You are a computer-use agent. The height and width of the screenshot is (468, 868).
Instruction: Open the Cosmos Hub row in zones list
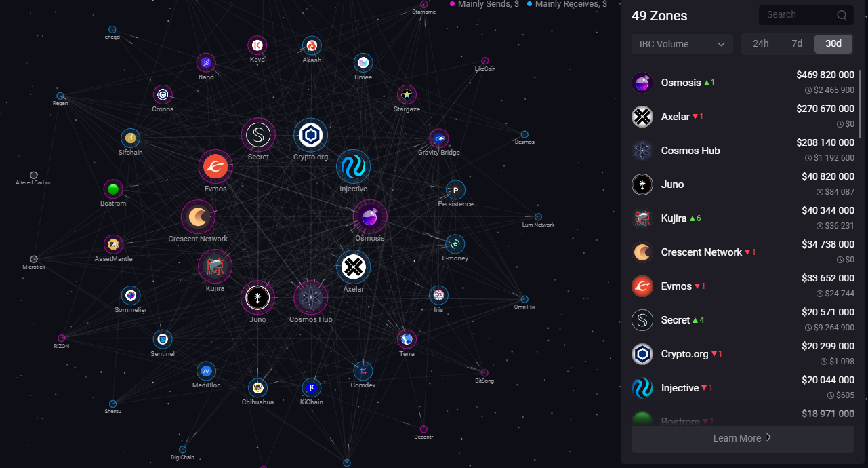(743, 151)
